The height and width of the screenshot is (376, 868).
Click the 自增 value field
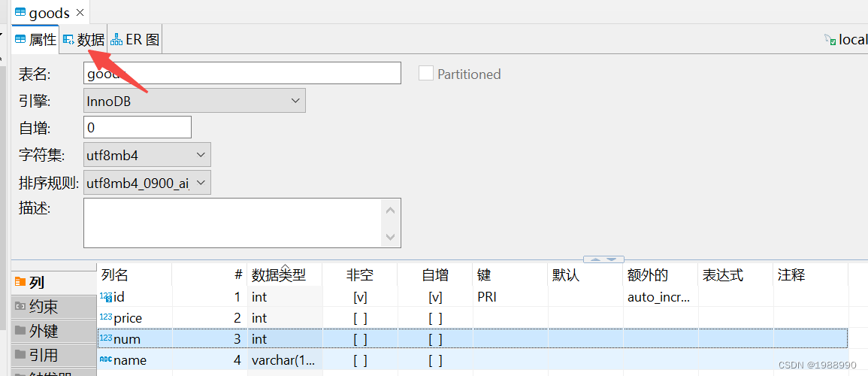(138, 127)
